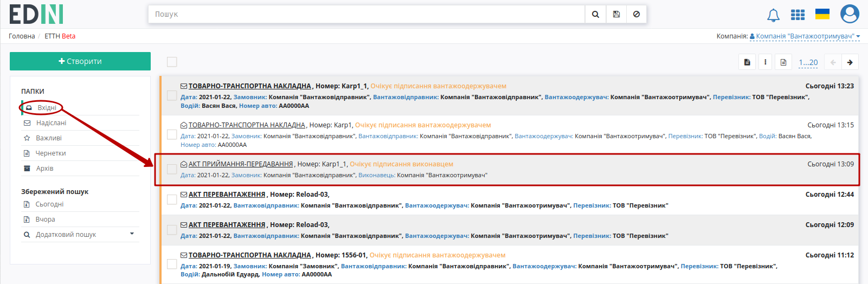Viewport: 868px width, 284px height.
Task: Open the three-dots more actions button
Action: (x=765, y=62)
